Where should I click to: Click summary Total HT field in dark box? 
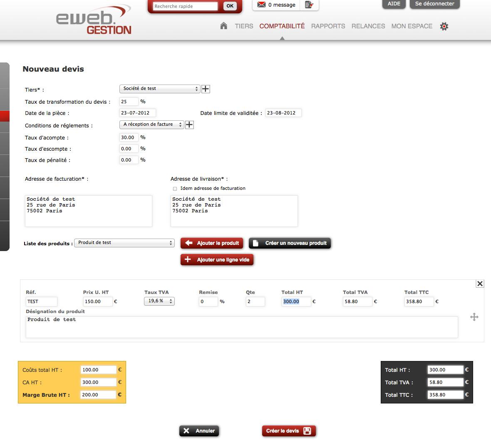pos(445,370)
